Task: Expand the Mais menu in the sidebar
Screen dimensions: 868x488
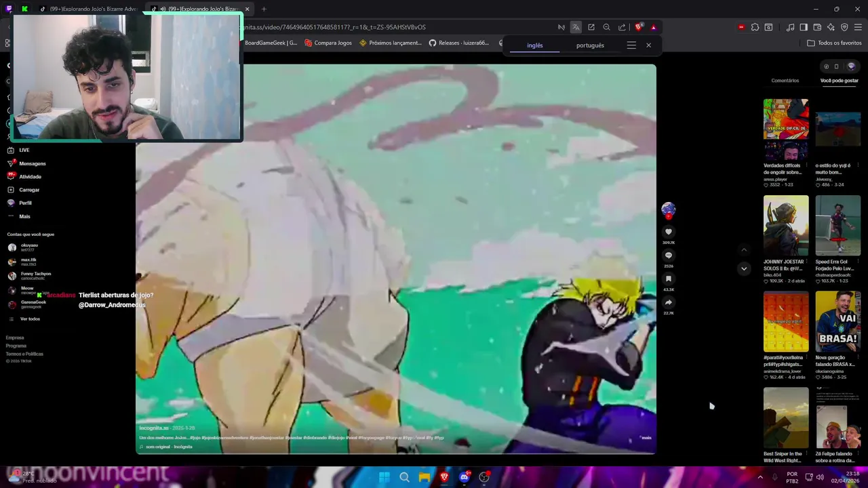Action: [19, 216]
